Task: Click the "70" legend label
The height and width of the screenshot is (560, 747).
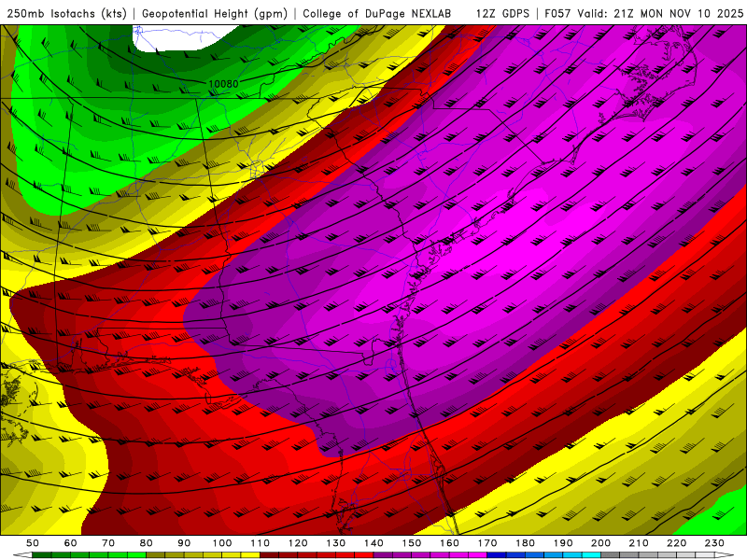Action: [x=108, y=543]
